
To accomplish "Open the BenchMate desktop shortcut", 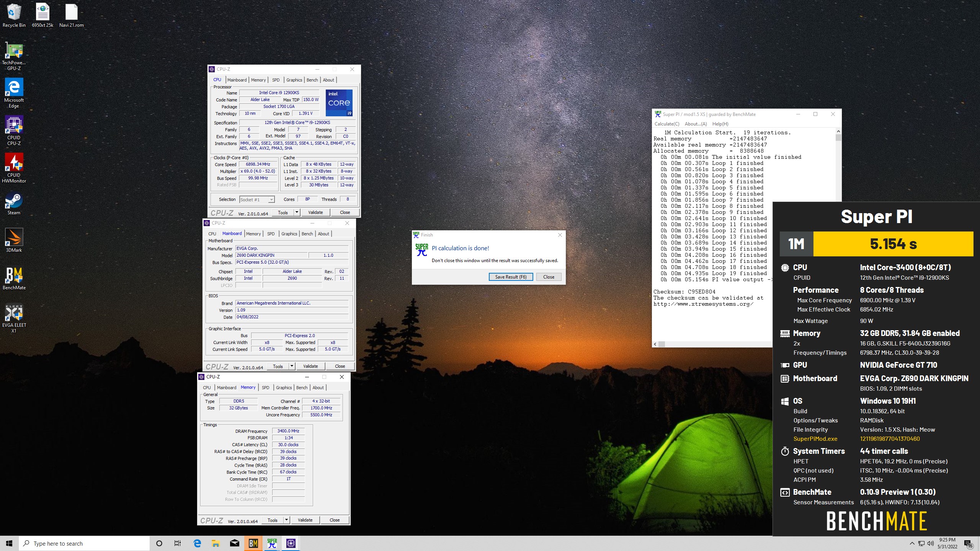I will 14,278.
